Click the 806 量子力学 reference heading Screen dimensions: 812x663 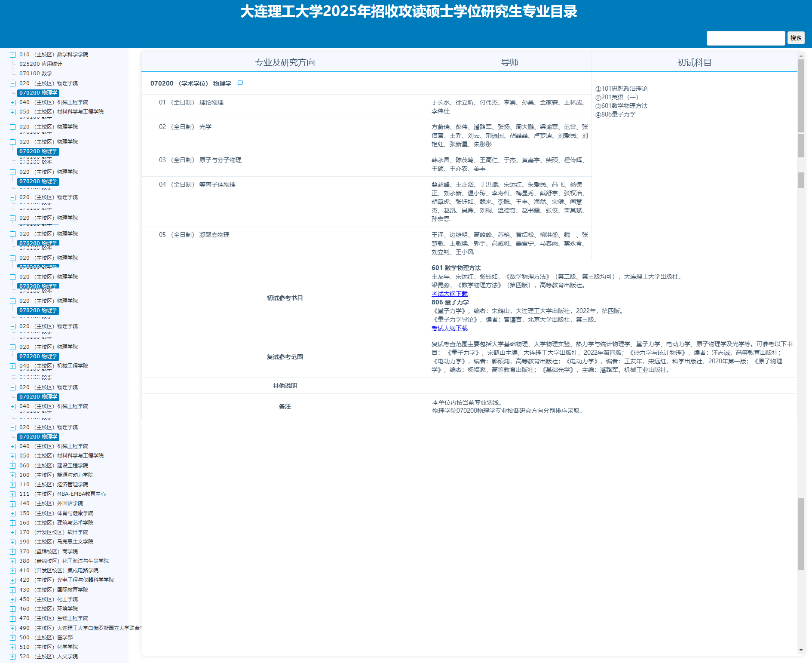tap(450, 302)
